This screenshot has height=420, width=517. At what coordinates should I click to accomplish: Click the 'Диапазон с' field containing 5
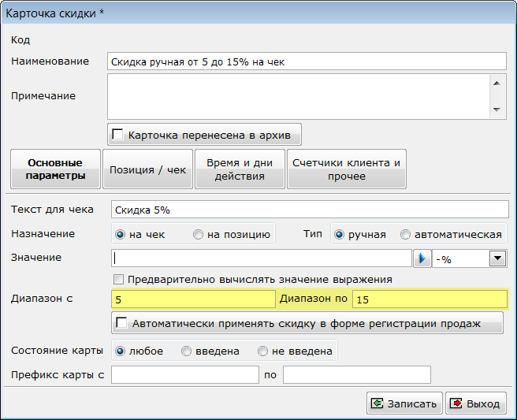pos(193,299)
